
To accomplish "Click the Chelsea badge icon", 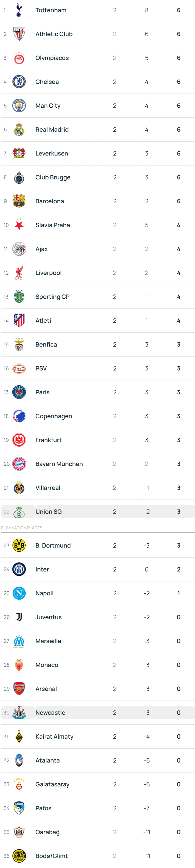I will [19, 82].
